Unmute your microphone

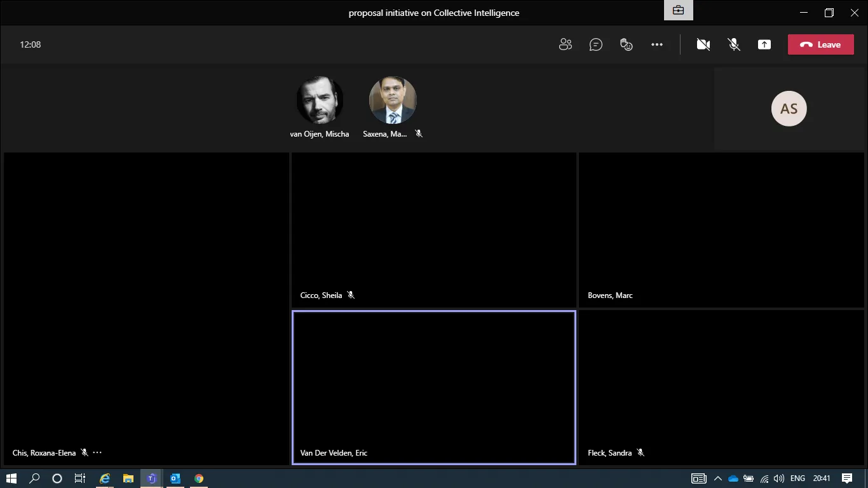[x=734, y=44]
